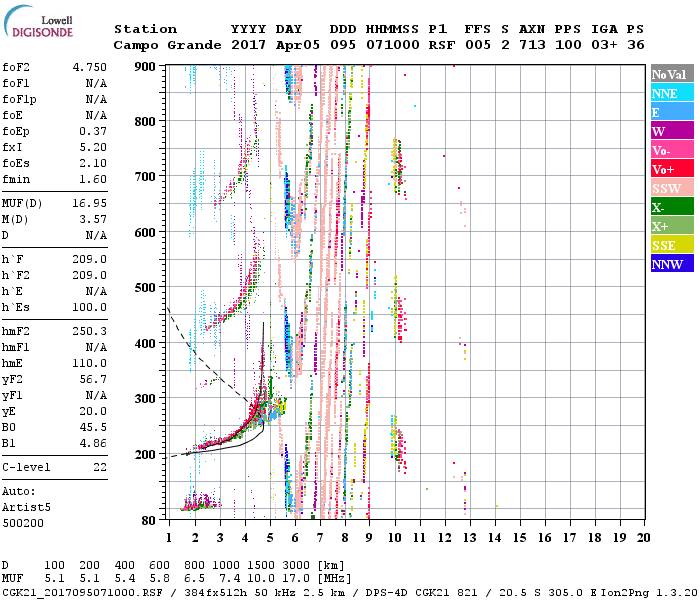The width and height of the screenshot is (700, 600).
Task: Click the red Vo+ legend entry
Action: [x=669, y=169]
